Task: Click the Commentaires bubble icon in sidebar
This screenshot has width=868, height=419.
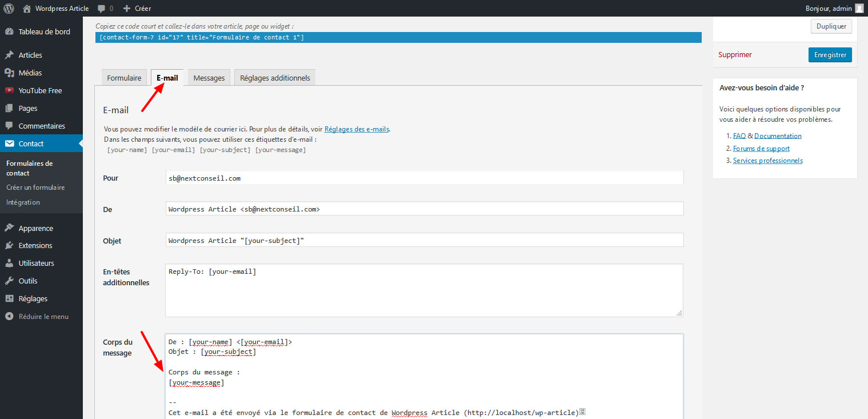Action: (x=9, y=126)
